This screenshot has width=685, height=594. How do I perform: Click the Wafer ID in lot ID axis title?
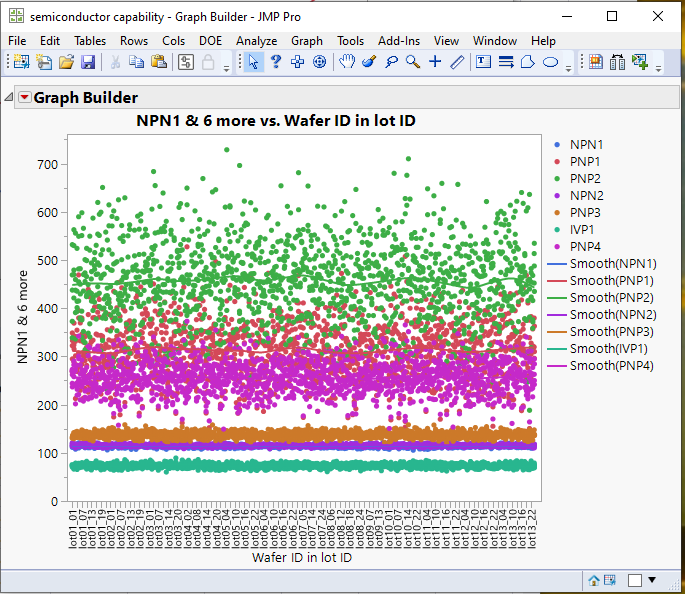(x=302, y=558)
